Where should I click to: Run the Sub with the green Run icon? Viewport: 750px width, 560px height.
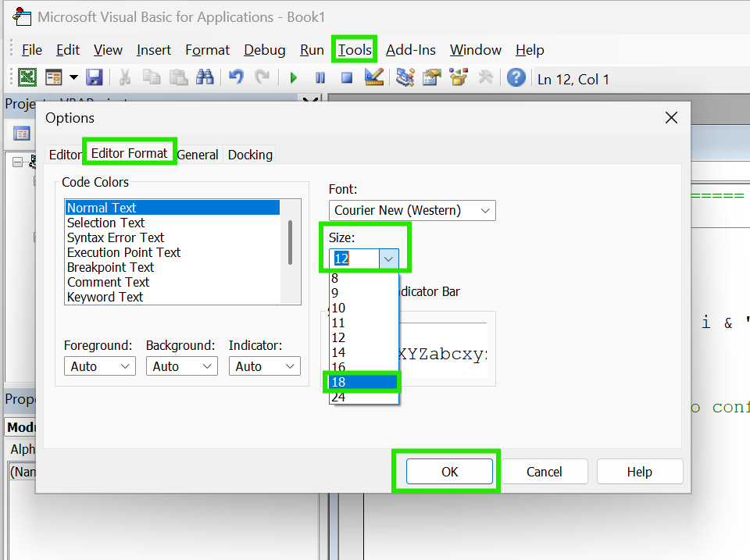pyautogui.click(x=292, y=78)
